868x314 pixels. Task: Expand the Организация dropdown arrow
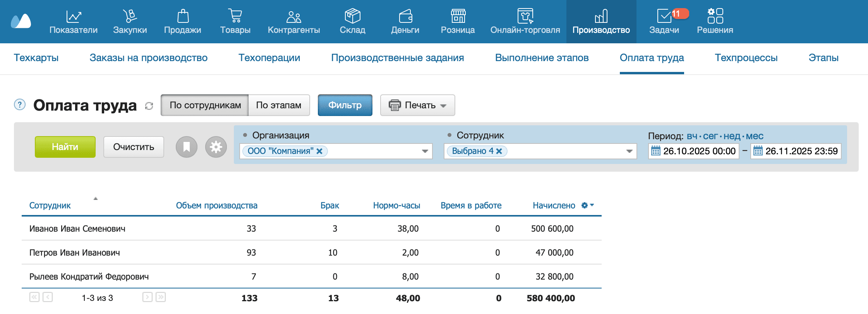tap(425, 151)
